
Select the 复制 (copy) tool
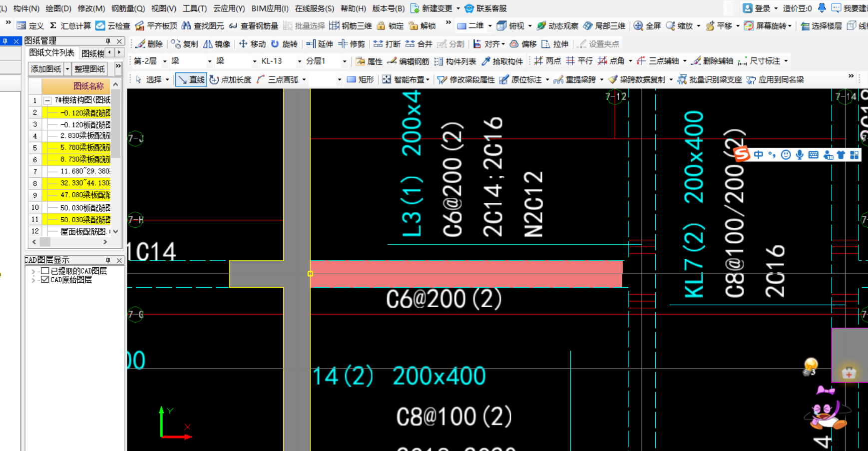(x=184, y=44)
